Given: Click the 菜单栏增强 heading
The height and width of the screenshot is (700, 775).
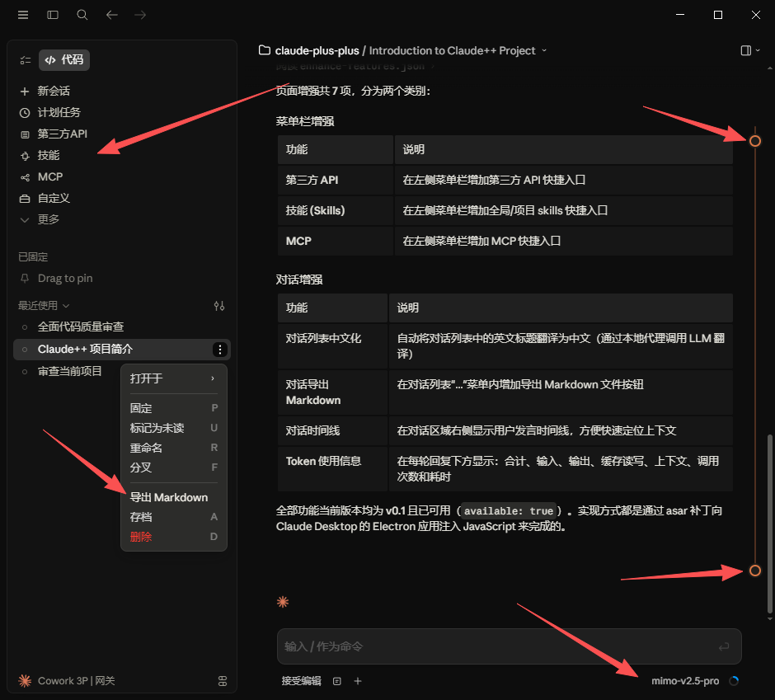Looking at the screenshot, I should point(305,121).
